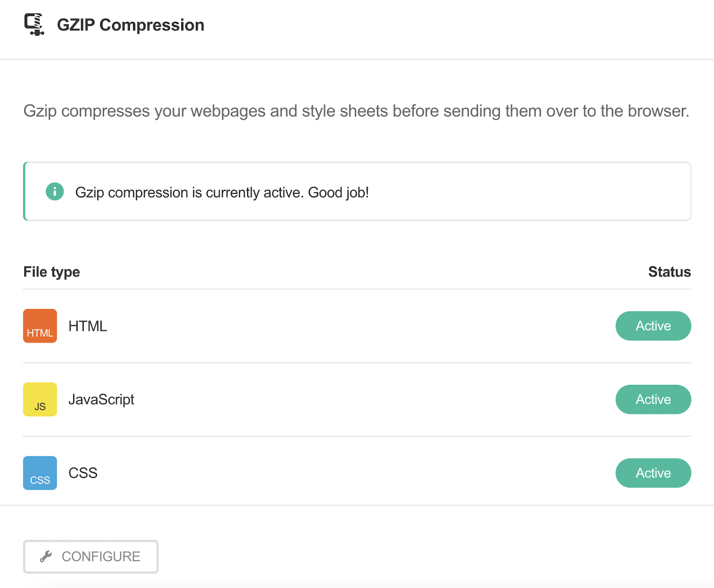Click the Status column header
The height and width of the screenshot is (588, 714).
tap(669, 271)
